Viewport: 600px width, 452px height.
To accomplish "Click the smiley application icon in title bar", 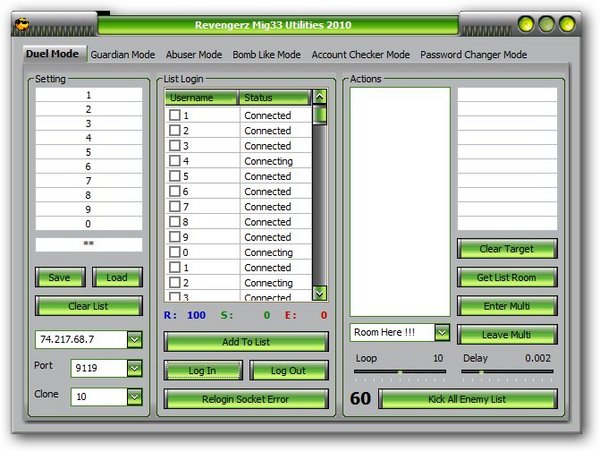I will click(x=22, y=24).
